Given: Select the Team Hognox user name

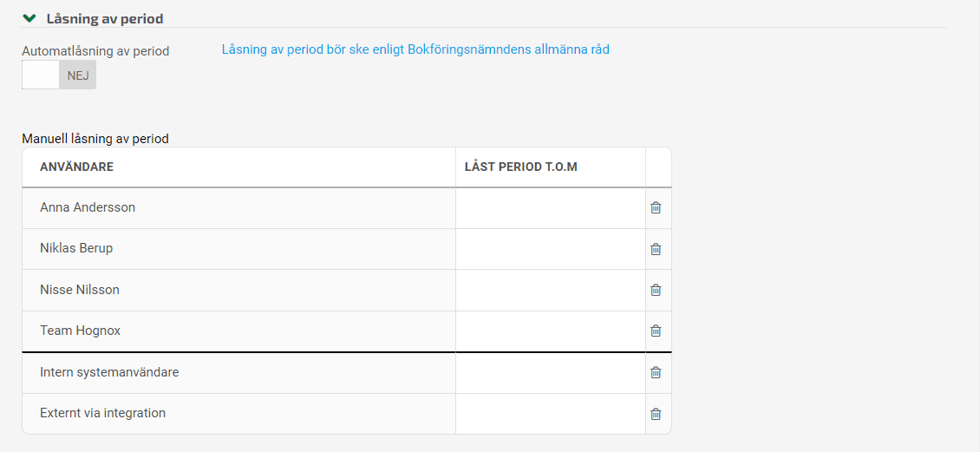Looking at the screenshot, I should (x=80, y=331).
